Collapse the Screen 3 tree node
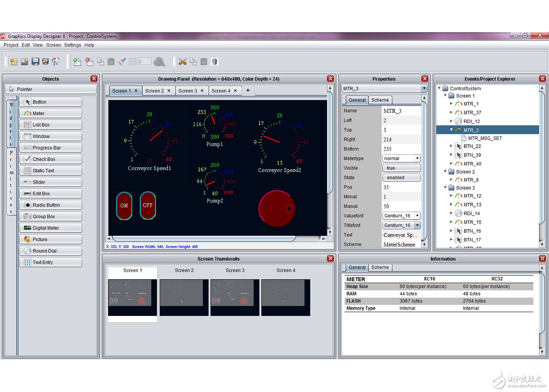Screen dimensions: 549x392 coord(445,188)
